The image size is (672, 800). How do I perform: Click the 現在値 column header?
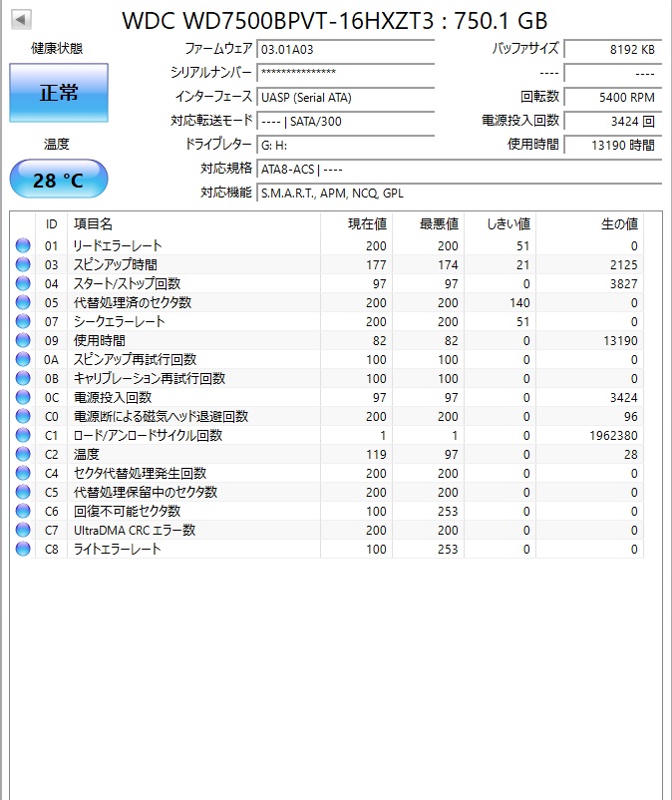point(356,224)
